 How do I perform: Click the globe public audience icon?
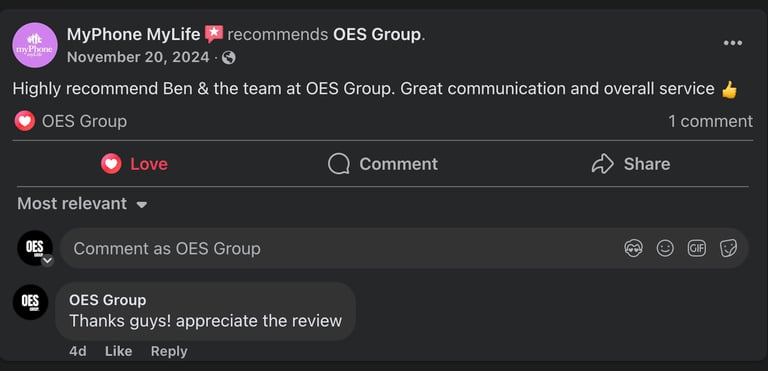(x=229, y=58)
